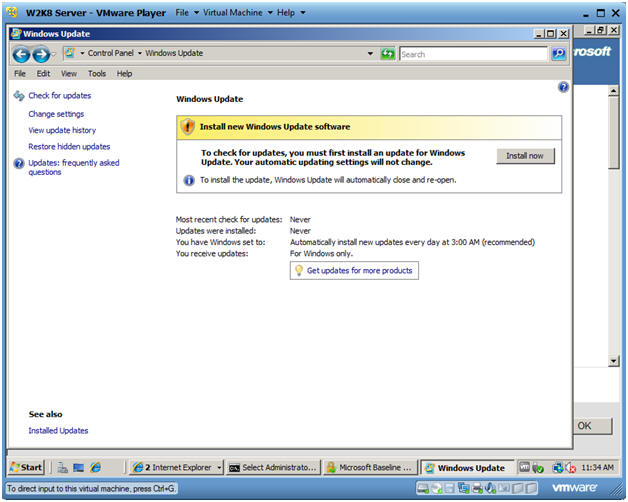Image resolution: width=628 pixels, height=502 pixels.
Task: Expand the address bar history dropdown arrow
Action: (370, 53)
